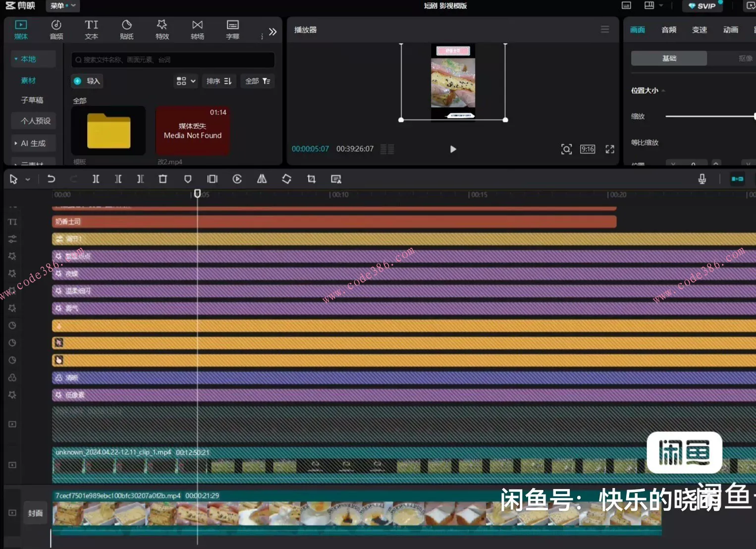Click the split clip tool icon
Image resolution: width=756 pixels, height=549 pixels.
point(96,179)
